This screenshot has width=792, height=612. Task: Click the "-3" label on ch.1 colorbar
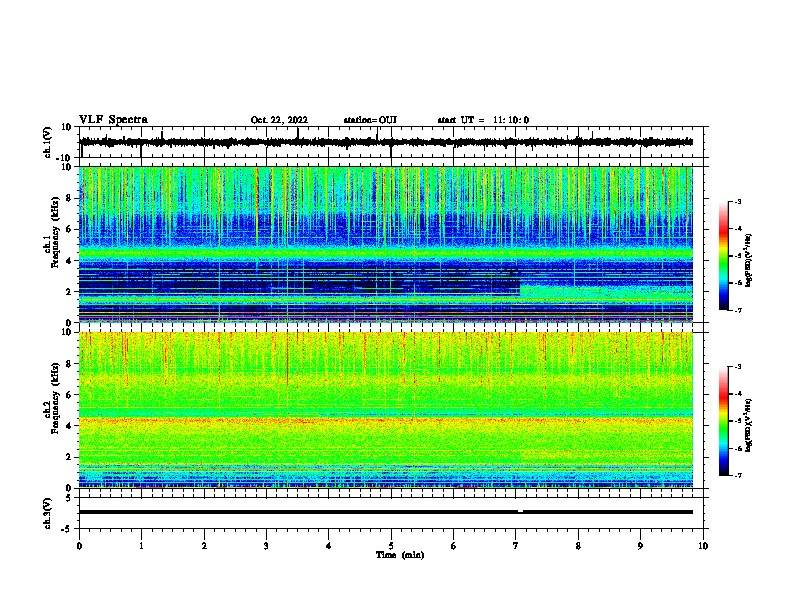coord(738,202)
